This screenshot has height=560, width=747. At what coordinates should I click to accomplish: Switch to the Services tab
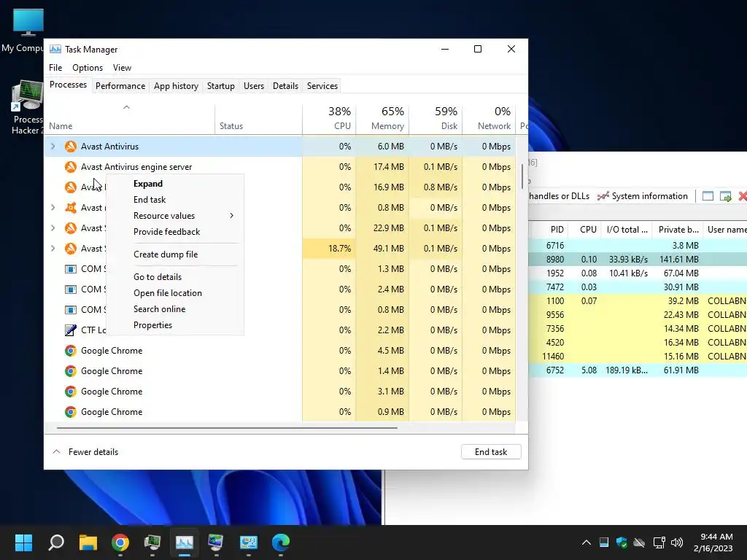[x=322, y=86]
